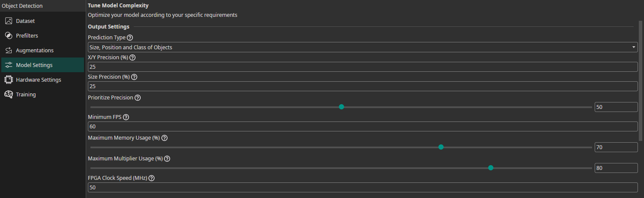This screenshot has width=644, height=198.
Task: Show help for Prioritize Precision
Action: (x=138, y=98)
